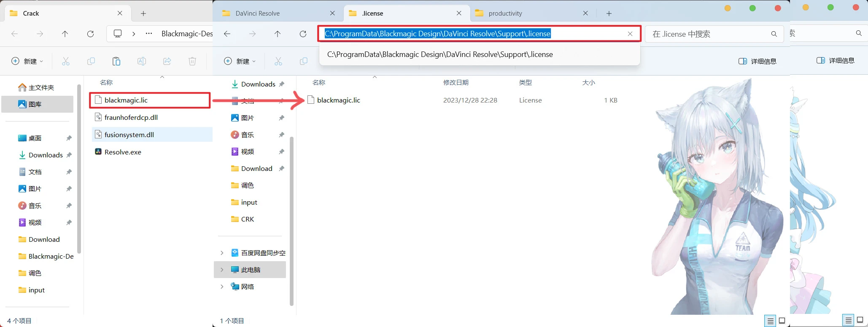The image size is (868, 327).
Task: Switch to details list view in .license window
Action: (770, 321)
